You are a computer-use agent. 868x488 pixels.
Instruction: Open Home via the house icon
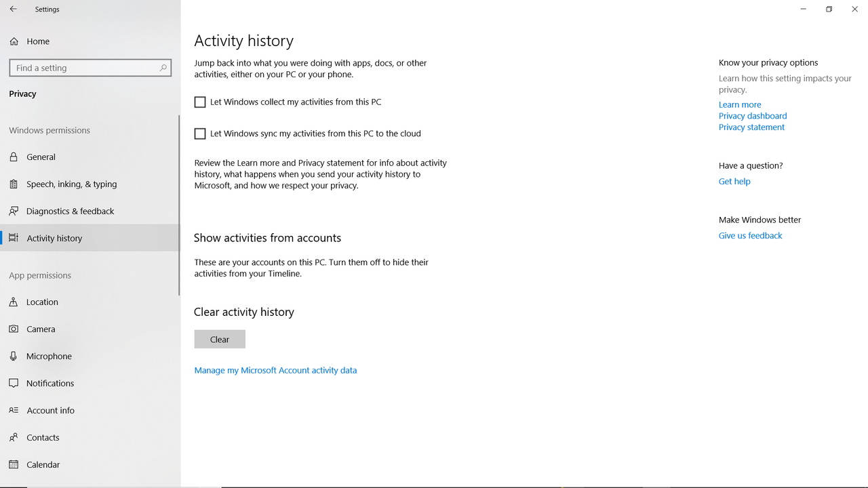coord(14,41)
